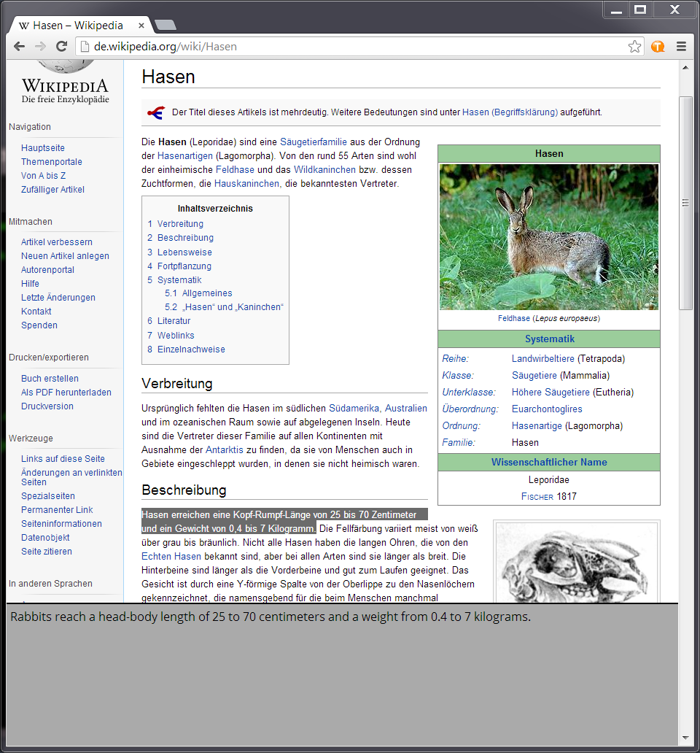Open the orange translator extension icon
700x753 pixels.
[658, 47]
